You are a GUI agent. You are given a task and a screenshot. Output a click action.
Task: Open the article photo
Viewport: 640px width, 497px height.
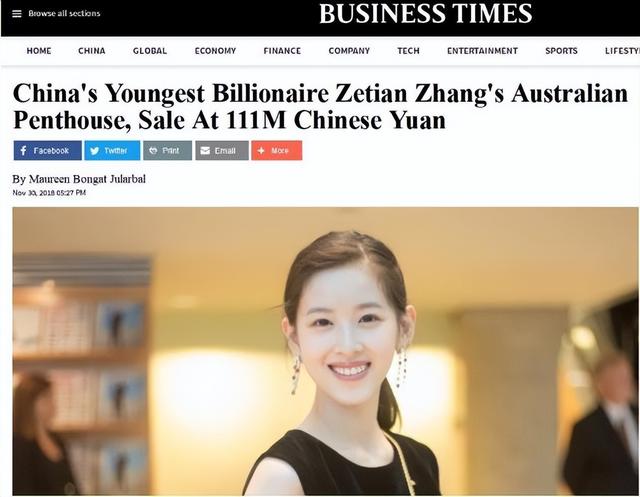point(325,351)
